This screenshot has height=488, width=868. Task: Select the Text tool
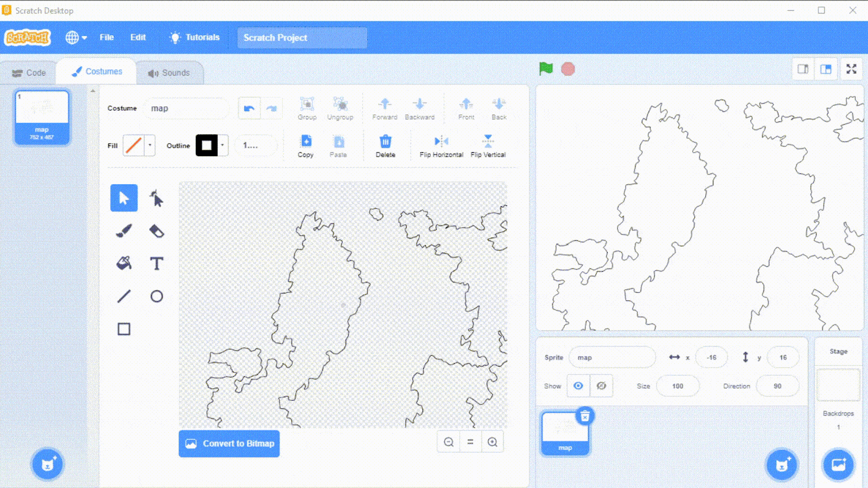tap(157, 264)
